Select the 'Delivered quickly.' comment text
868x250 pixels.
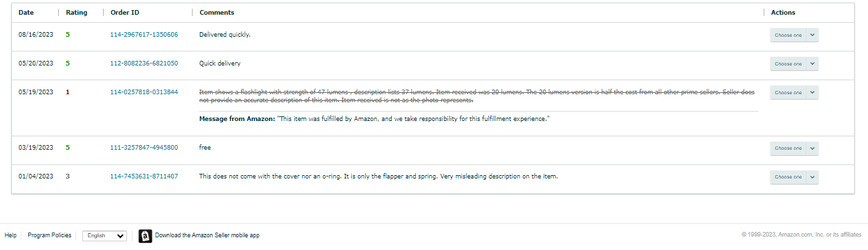225,35
